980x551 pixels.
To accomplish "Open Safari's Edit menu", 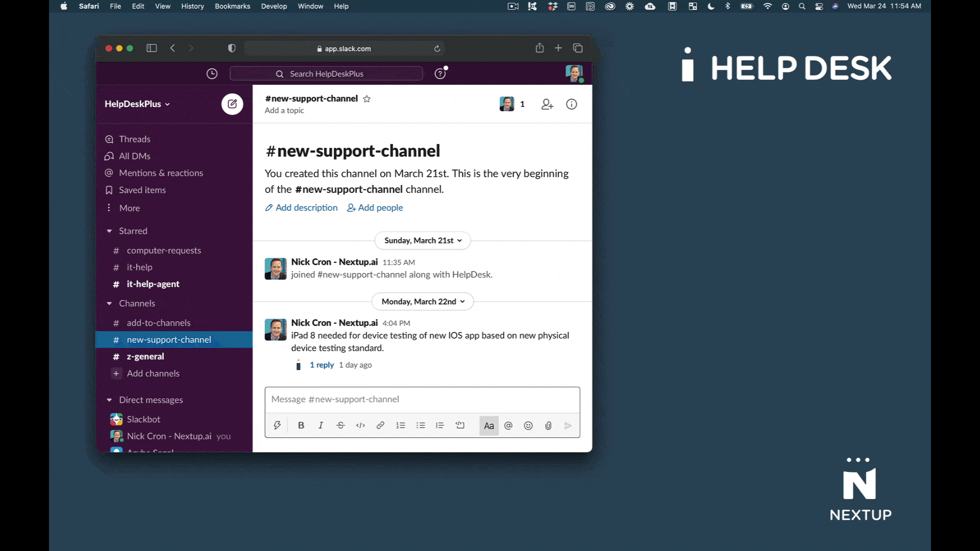I will coord(138,6).
